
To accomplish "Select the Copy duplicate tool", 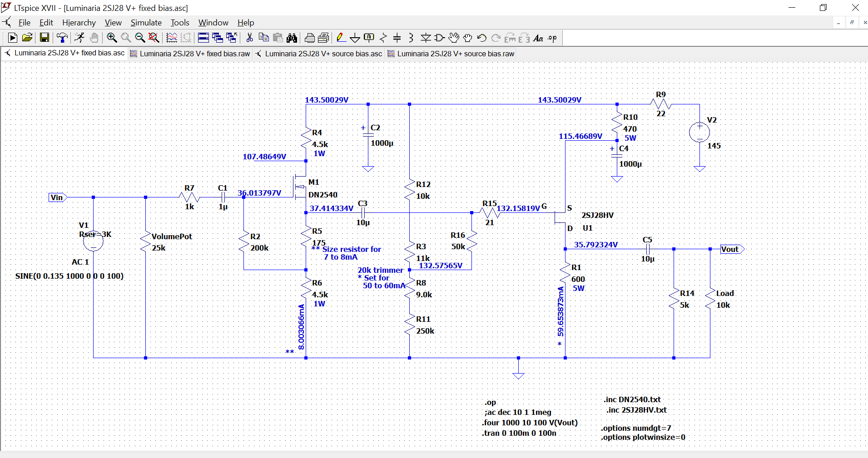I will click(x=263, y=38).
